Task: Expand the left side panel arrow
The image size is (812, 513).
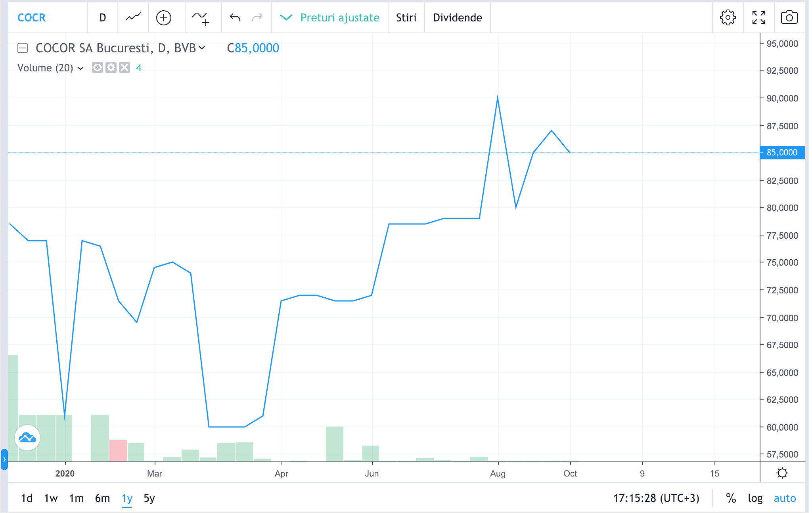Action: point(4,459)
